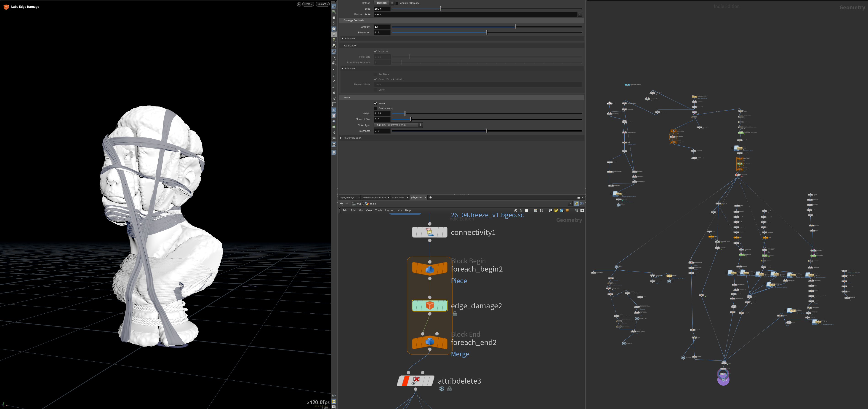Click the lock icon in viewport toolbar
868x409 pixels.
click(x=299, y=4)
